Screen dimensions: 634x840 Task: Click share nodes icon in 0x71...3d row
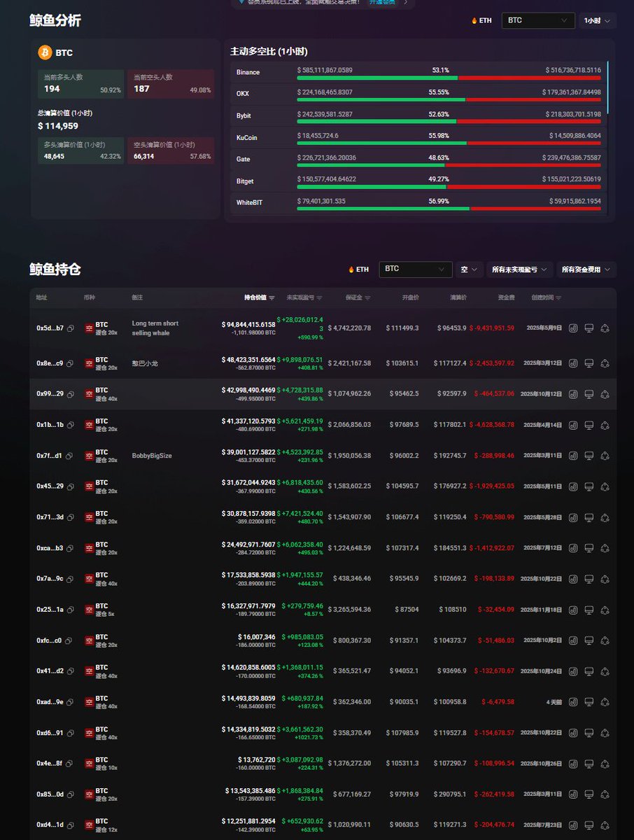(x=605, y=517)
